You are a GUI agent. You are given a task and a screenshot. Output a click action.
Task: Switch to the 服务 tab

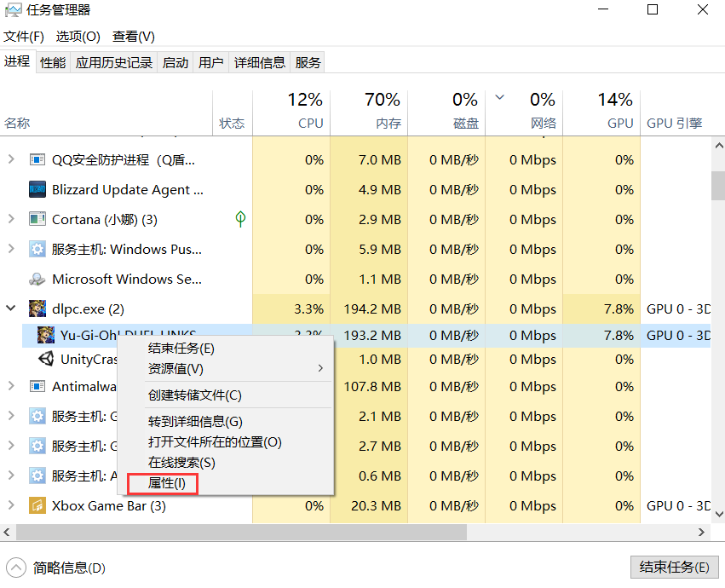pos(308,62)
